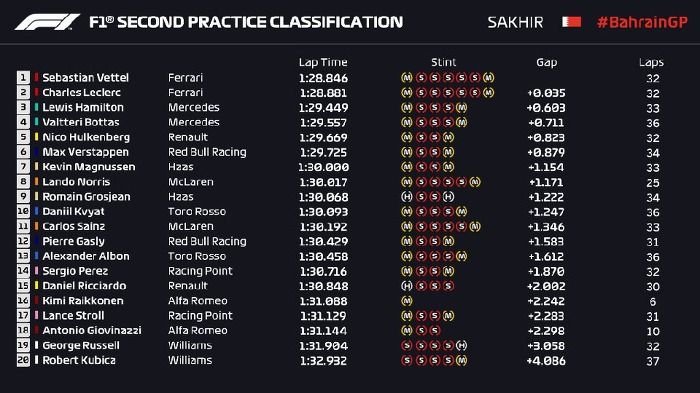Click the Gap column header
The width and height of the screenshot is (700, 393).
[547, 63]
